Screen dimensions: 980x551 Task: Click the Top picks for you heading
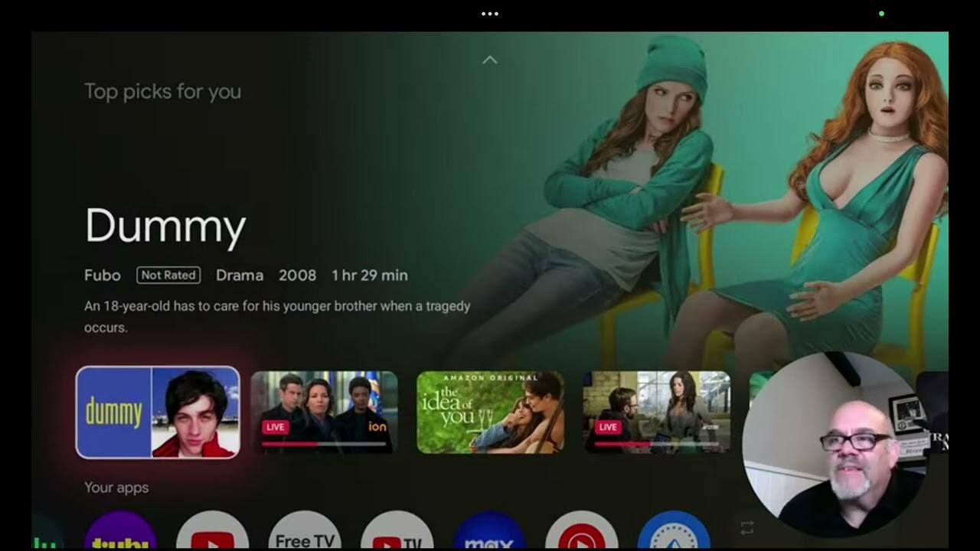162,92
